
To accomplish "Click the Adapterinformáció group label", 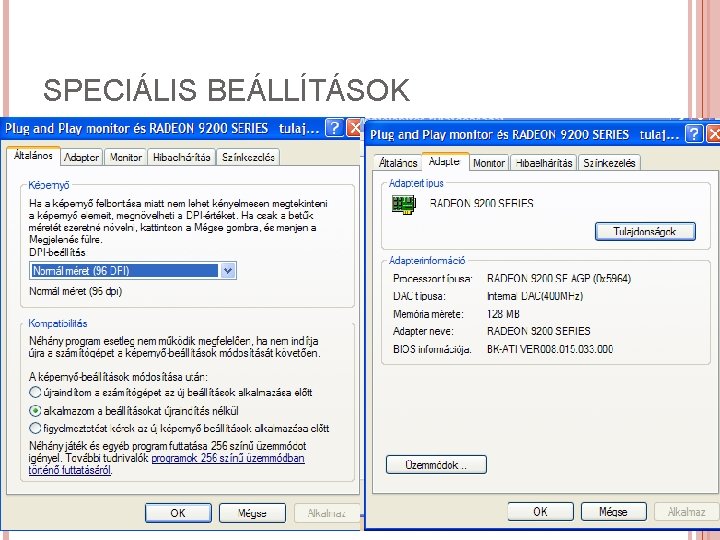I will 427,260.
